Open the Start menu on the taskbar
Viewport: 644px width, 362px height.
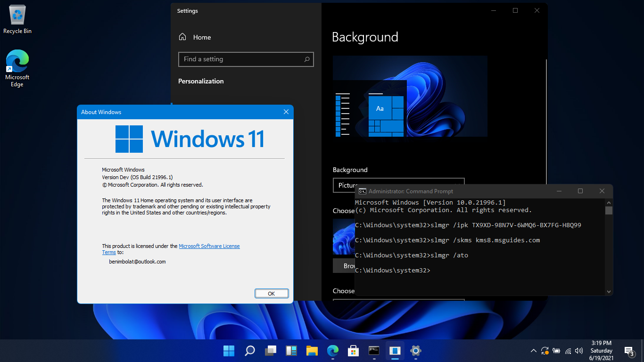[x=229, y=351]
